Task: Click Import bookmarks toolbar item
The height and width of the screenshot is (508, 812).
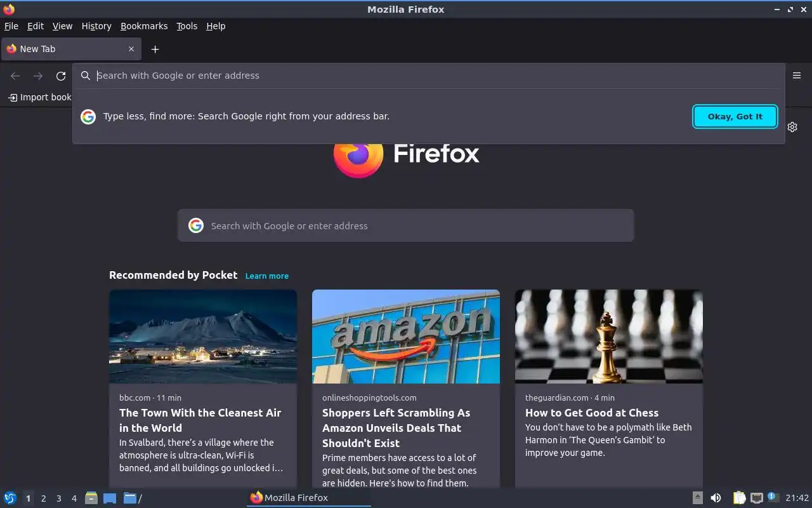Action: tap(39, 97)
